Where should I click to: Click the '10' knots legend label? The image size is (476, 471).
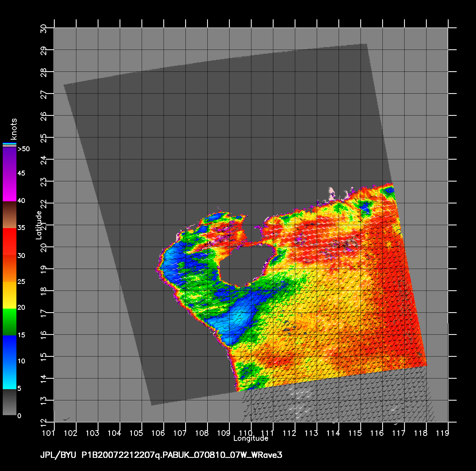pyautogui.click(x=21, y=361)
